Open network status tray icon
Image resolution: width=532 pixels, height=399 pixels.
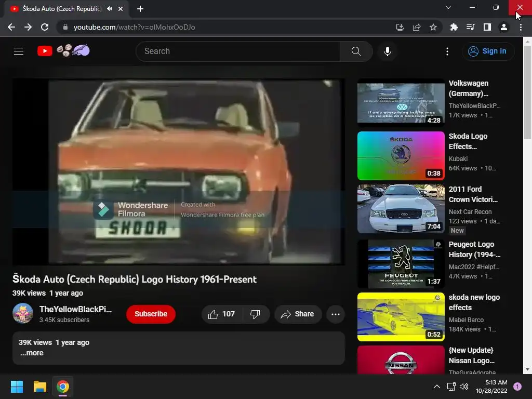[451, 387]
